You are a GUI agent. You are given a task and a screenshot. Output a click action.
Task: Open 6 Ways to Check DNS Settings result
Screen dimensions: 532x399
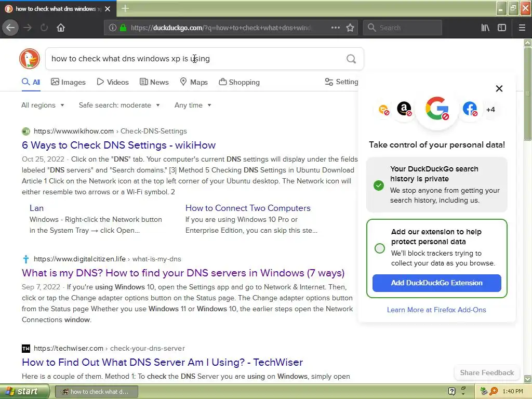point(119,145)
